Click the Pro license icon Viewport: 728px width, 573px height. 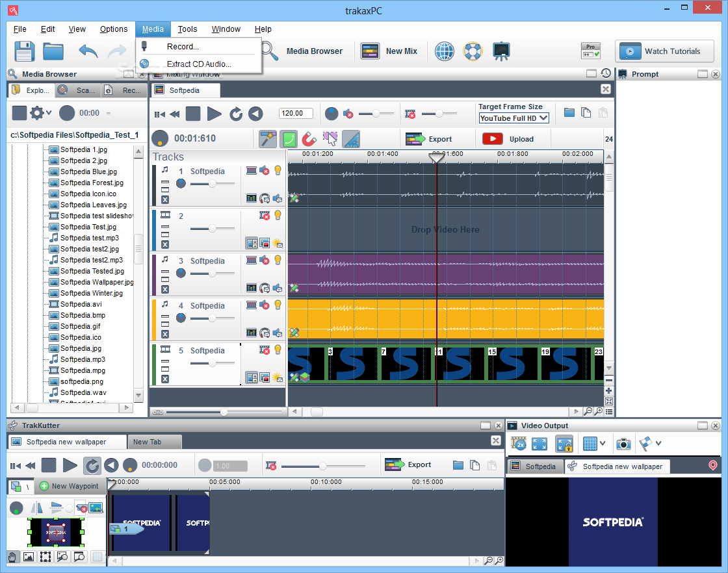(591, 51)
